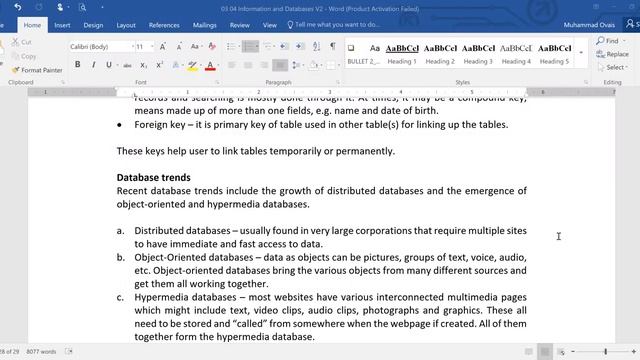
Task: Apply the BULLET 2 style
Action: [363, 54]
